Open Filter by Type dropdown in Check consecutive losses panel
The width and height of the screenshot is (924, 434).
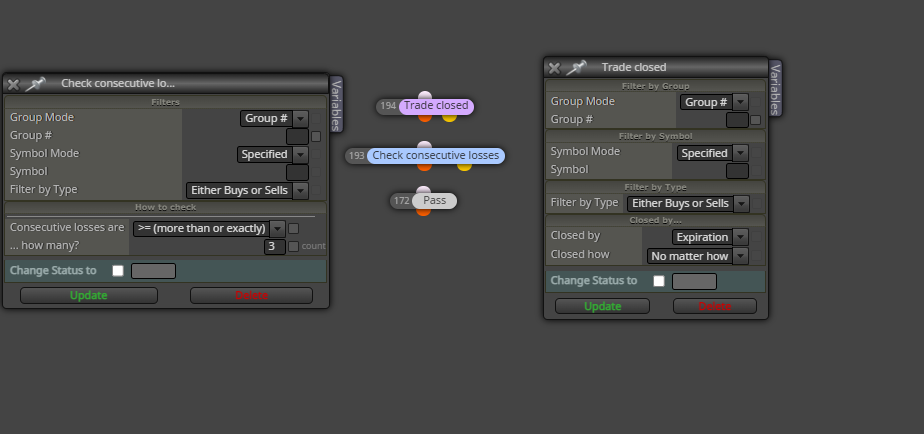tap(247, 190)
